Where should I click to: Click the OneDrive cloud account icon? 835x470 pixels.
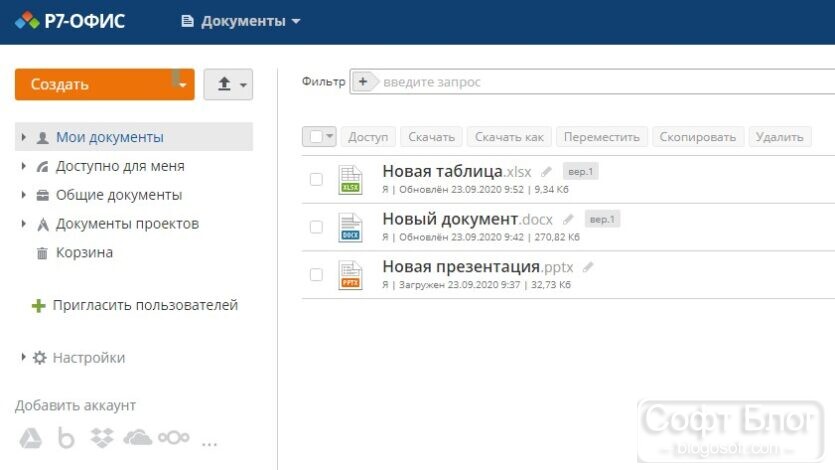[x=137, y=438]
